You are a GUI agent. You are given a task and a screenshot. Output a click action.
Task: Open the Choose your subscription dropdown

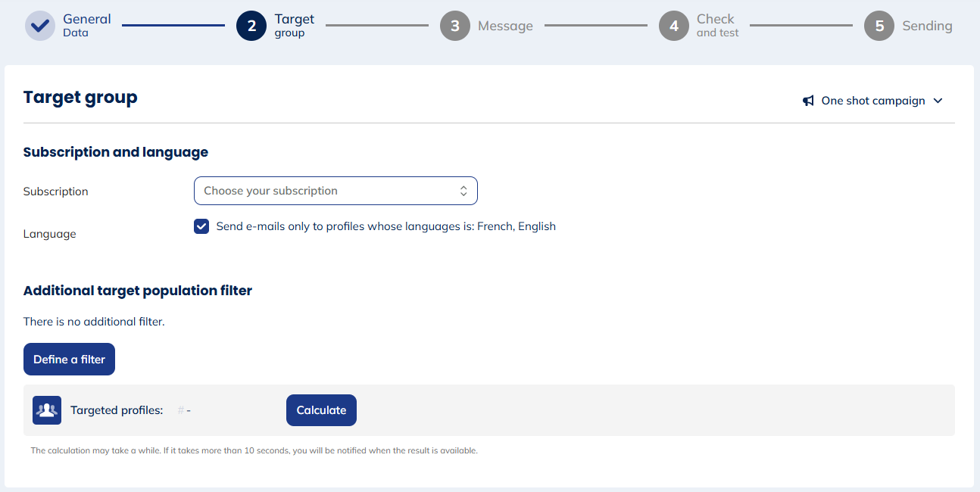click(336, 190)
